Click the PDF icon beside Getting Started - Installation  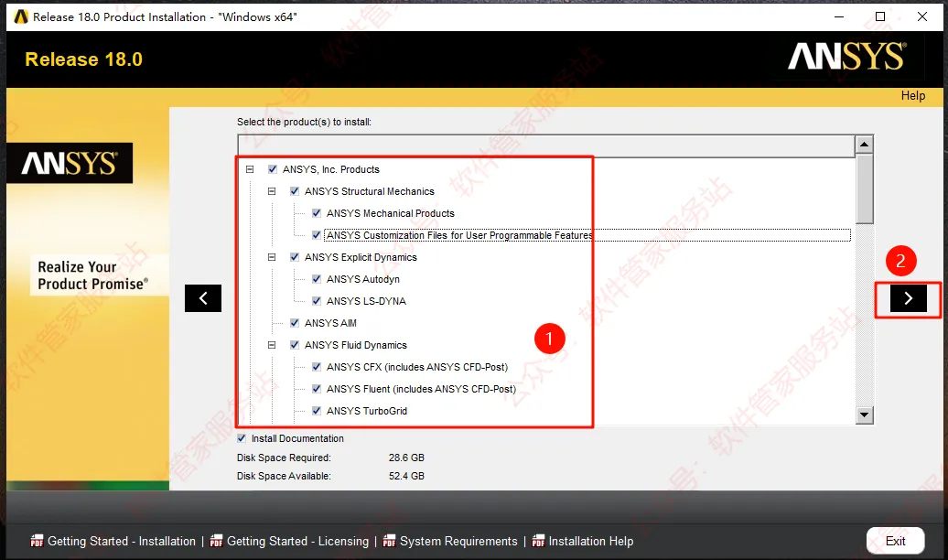click(x=37, y=541)
